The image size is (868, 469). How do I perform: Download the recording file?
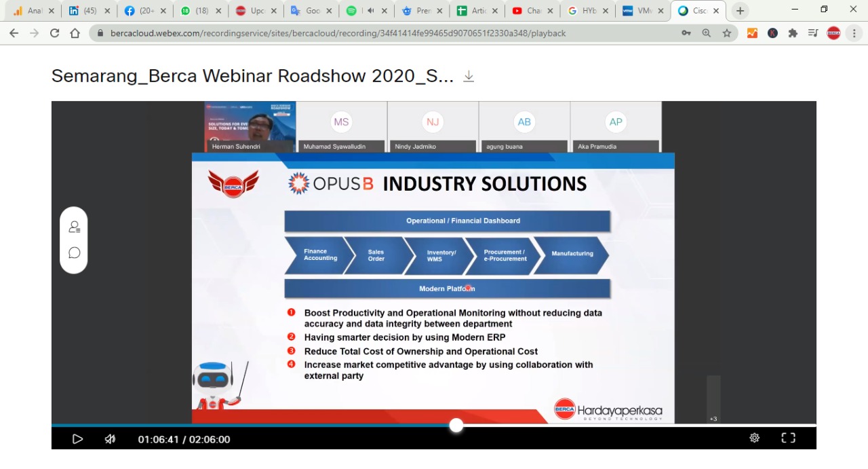[469, 76]
